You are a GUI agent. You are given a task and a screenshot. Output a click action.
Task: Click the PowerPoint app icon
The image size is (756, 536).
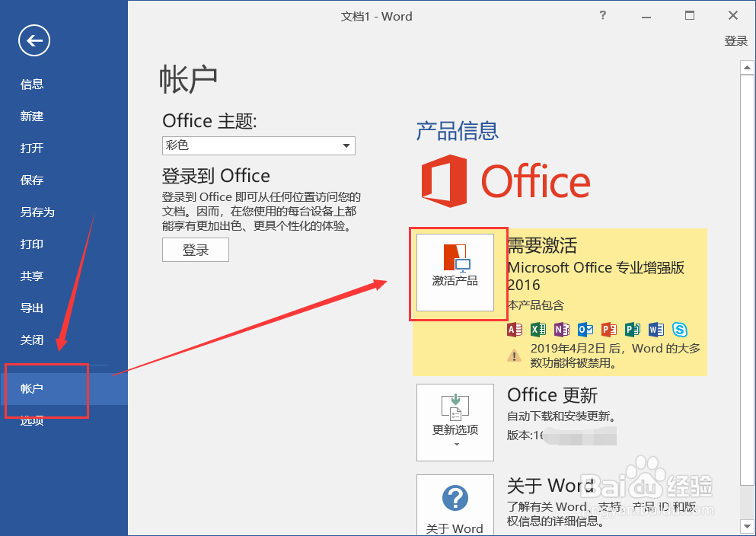(609, 330)
